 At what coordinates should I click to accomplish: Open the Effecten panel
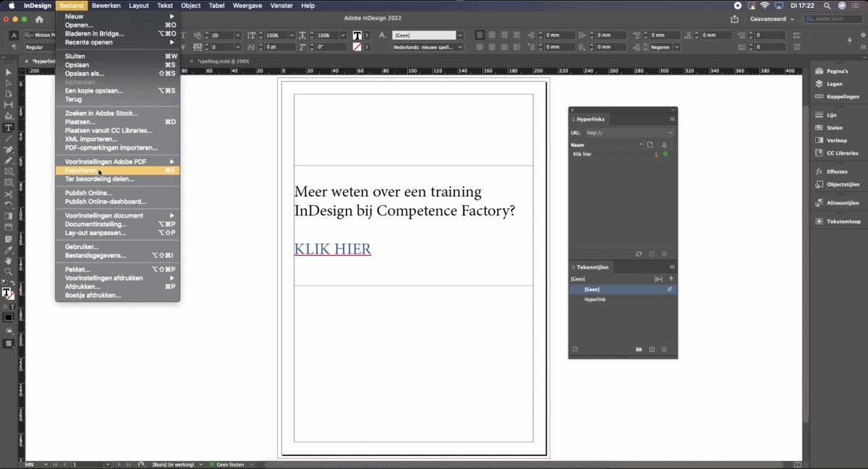(833, 171)
